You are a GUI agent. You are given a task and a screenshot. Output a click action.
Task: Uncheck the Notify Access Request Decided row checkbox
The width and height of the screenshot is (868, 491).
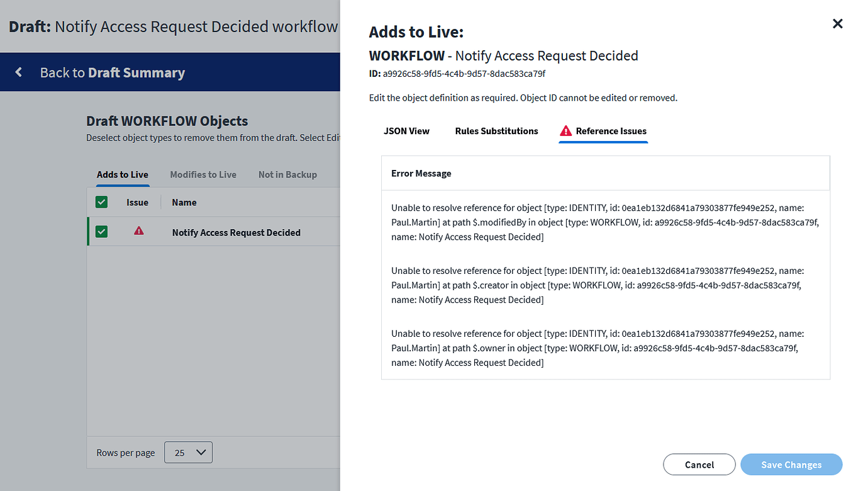point(101,231)
